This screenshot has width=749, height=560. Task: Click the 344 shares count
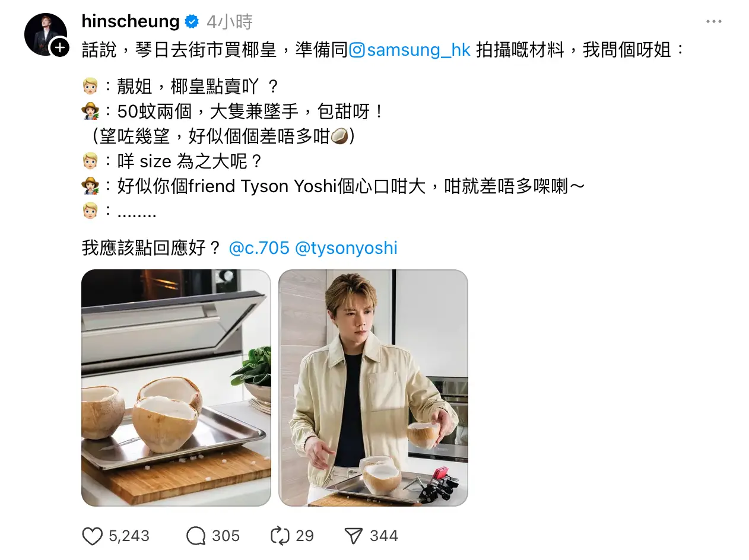coord(384,536)
